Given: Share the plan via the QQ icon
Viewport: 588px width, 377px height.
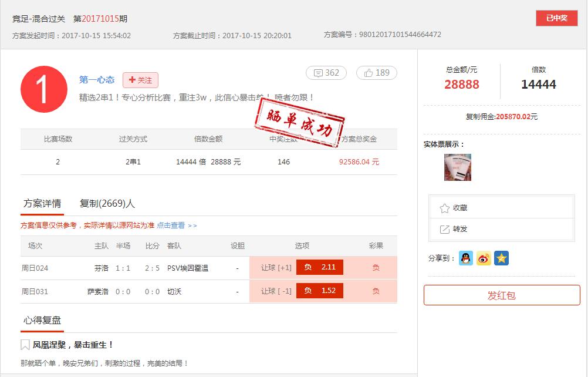Looking at the screenshot, I should [465, 257].
